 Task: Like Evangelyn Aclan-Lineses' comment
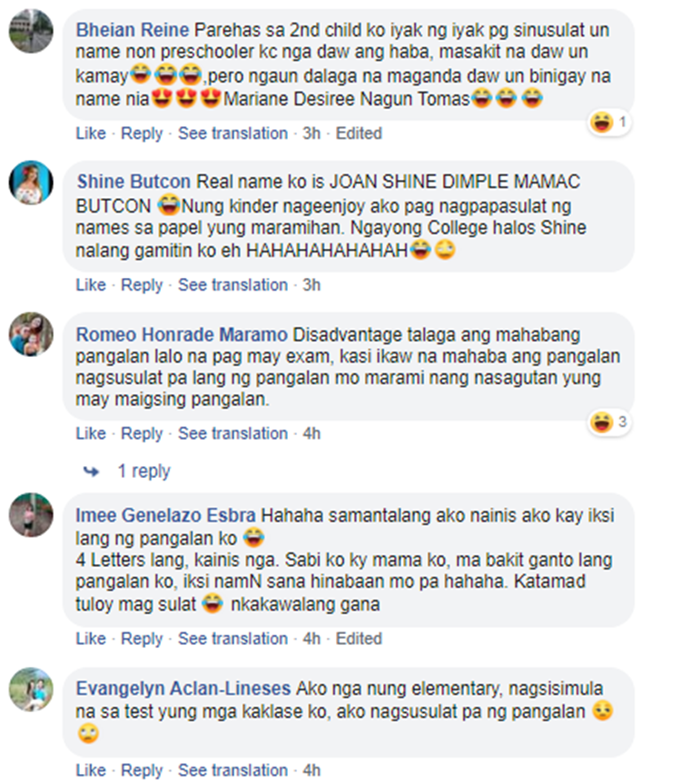coord(91,770)
